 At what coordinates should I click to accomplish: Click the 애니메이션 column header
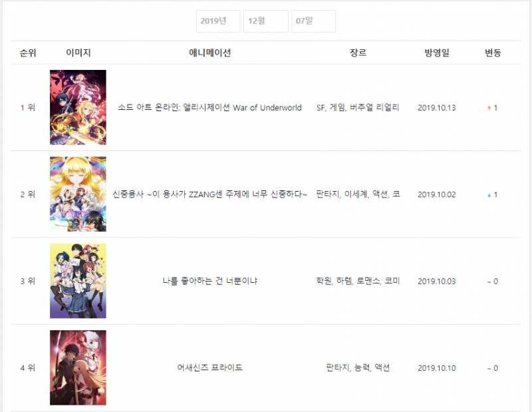click(209, 53)
